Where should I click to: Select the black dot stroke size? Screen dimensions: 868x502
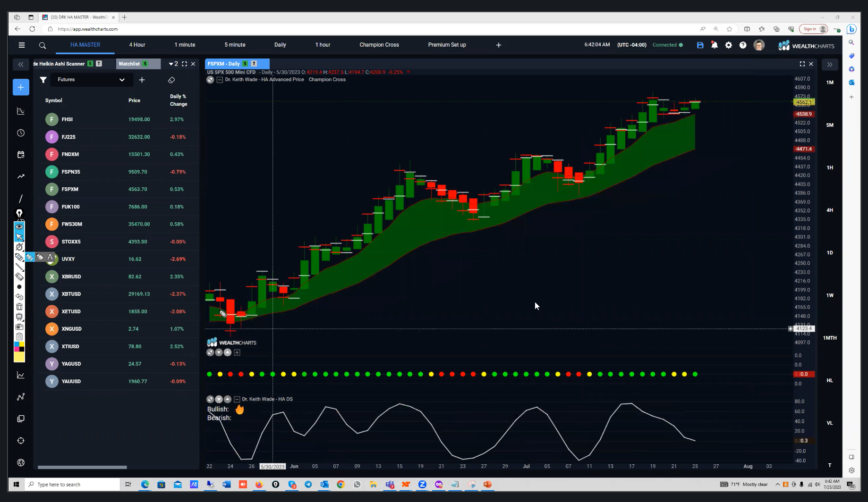(19, 287)
